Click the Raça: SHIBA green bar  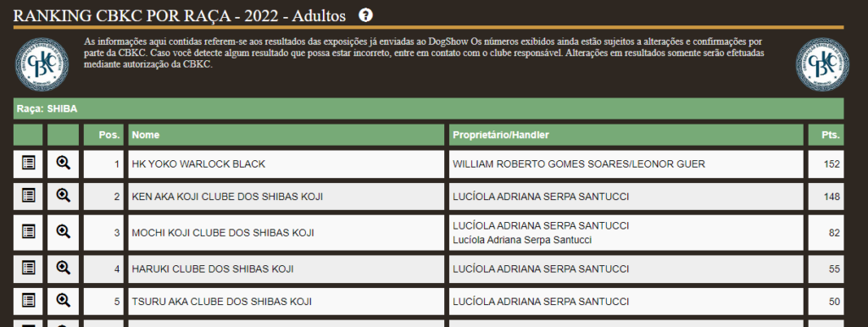[x=428, y=109]
